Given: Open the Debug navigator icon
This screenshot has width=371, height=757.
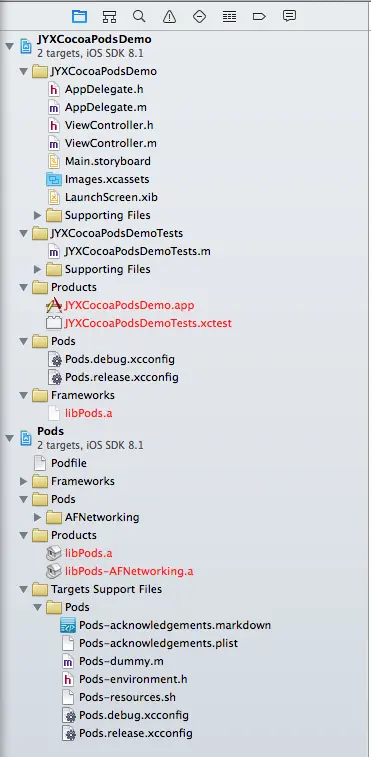Looking at the screenshot, I should (229, 16).
